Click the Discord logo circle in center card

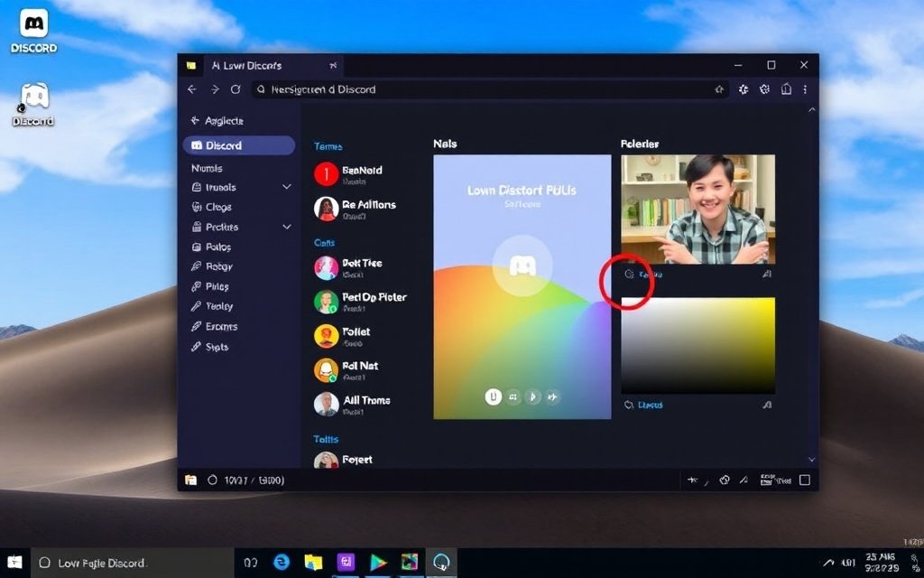tap(522, 266)
